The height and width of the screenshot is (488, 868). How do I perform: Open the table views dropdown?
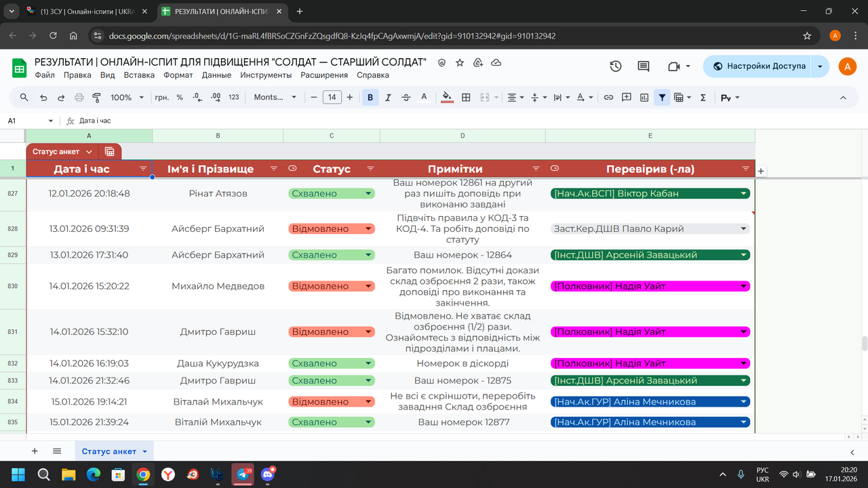(683, 98)
